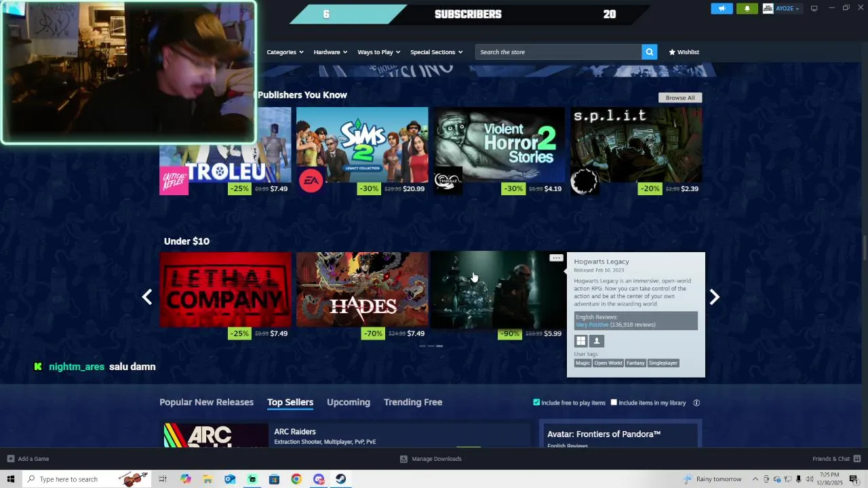
Task: Enter Big Picture mode monitor icon
Action: (x=814, y=8)
